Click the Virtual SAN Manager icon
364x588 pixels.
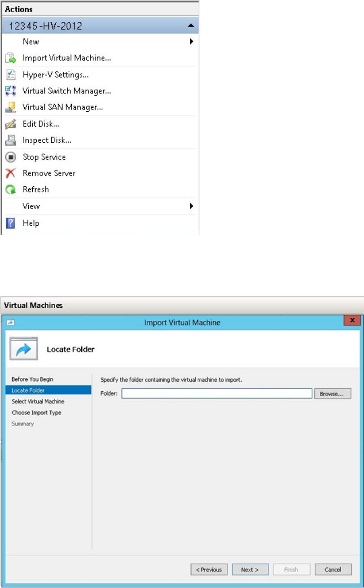coord(10,107)
